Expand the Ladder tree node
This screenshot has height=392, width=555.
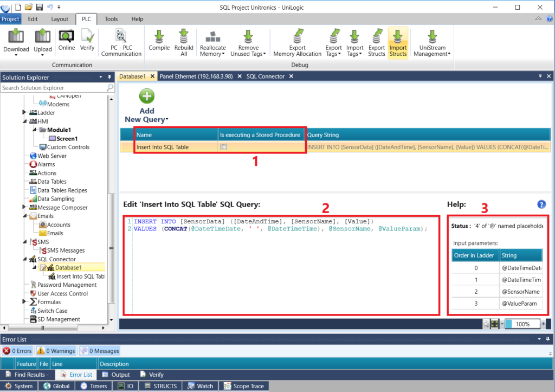[x=24, y=112]
